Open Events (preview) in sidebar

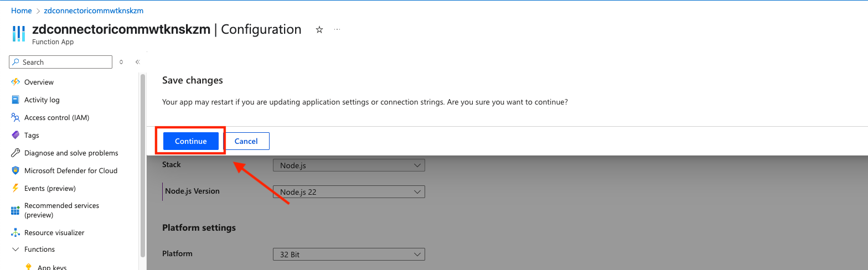point(50,188)
